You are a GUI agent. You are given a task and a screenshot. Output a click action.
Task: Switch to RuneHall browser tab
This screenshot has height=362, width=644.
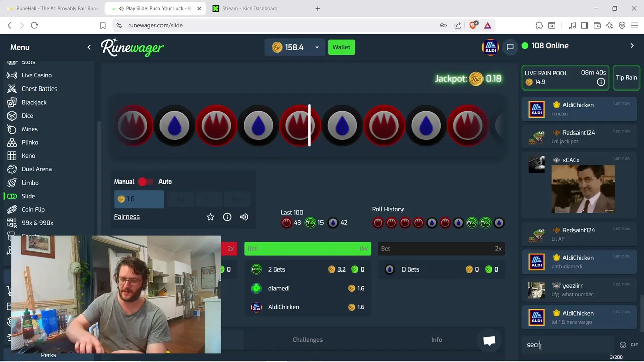(53, 8)
